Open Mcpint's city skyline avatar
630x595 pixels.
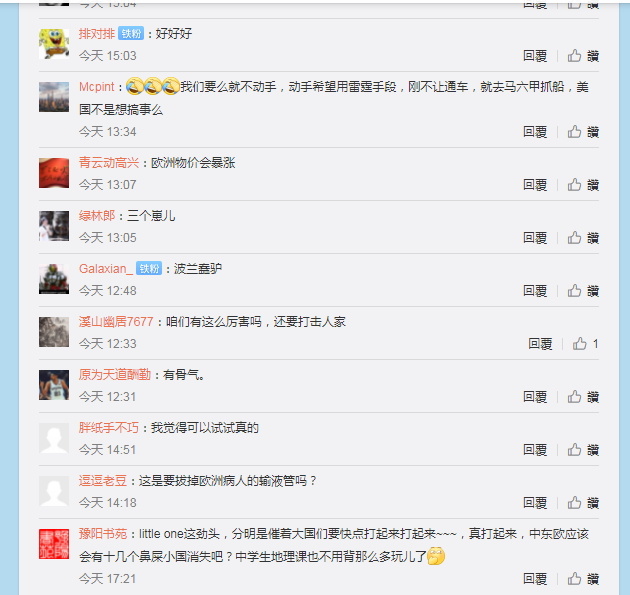(x=54, y=97)
